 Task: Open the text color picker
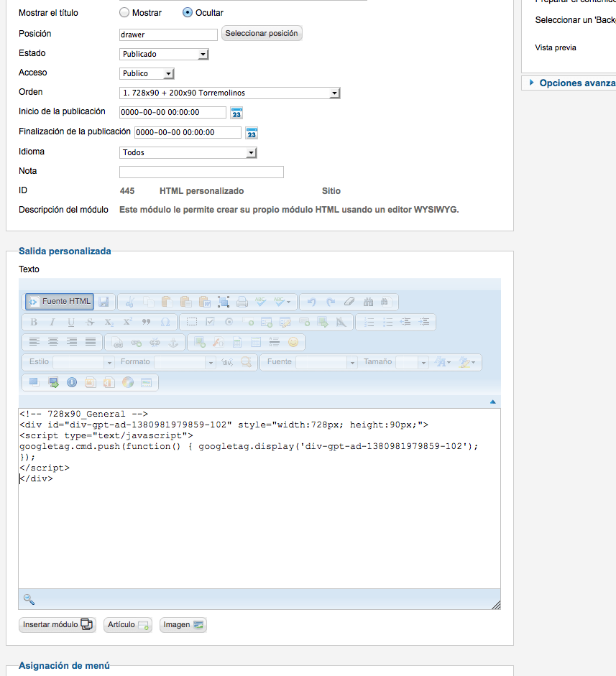(443, 362)
